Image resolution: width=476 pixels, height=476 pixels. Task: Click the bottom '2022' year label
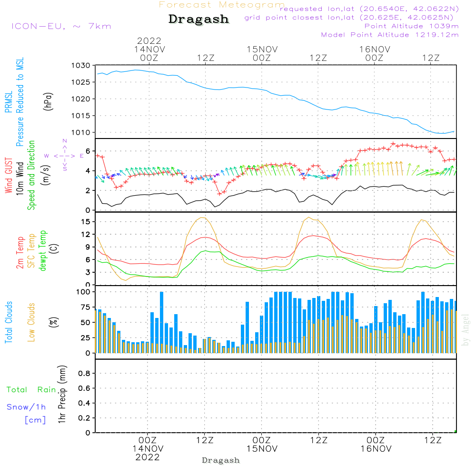coord(148,457)
